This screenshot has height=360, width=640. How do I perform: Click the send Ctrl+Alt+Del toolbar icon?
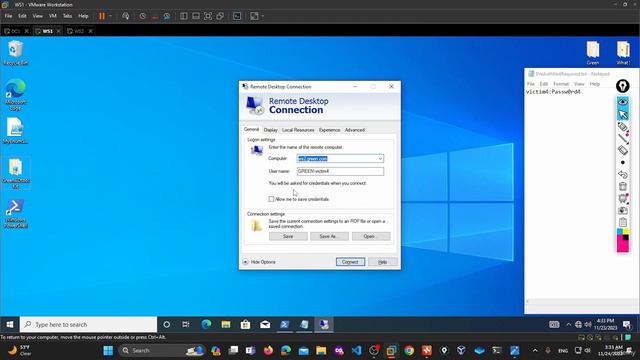(x=126, y=16)
